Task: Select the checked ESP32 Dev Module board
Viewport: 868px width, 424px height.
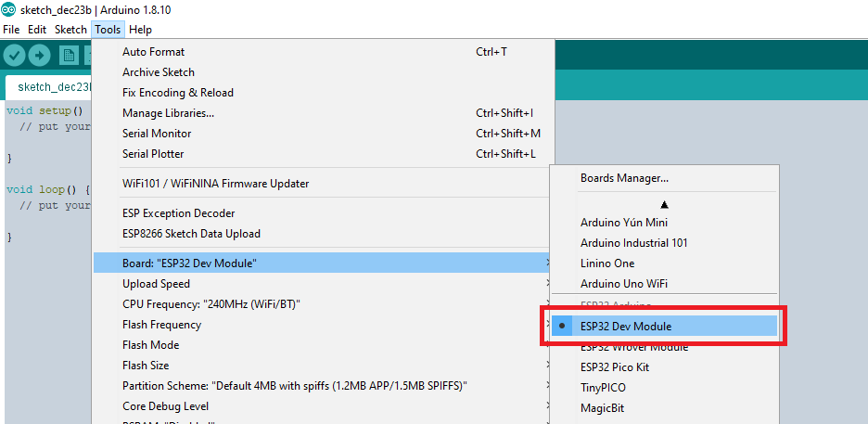Action: pos(664,327)
